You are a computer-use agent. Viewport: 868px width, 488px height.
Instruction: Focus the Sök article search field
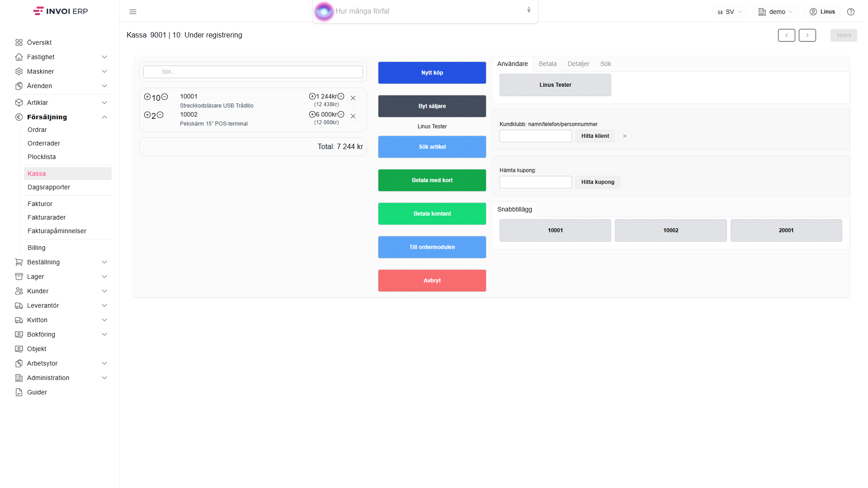pyautogui.click(x=253, y=72)
